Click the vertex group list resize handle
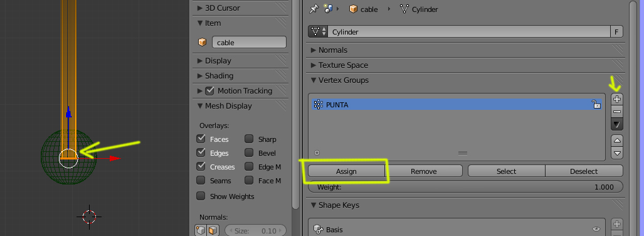The image size is (644, 236). coord(463,153)
